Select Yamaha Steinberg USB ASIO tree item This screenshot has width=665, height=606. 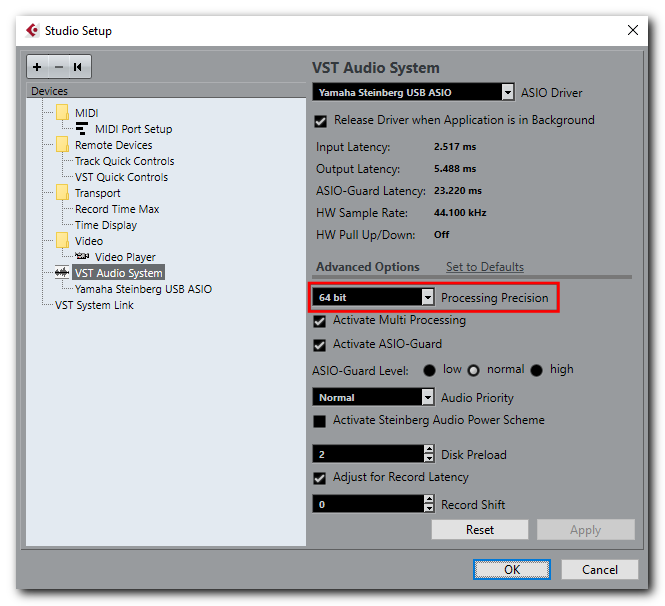tap(143, 289)
